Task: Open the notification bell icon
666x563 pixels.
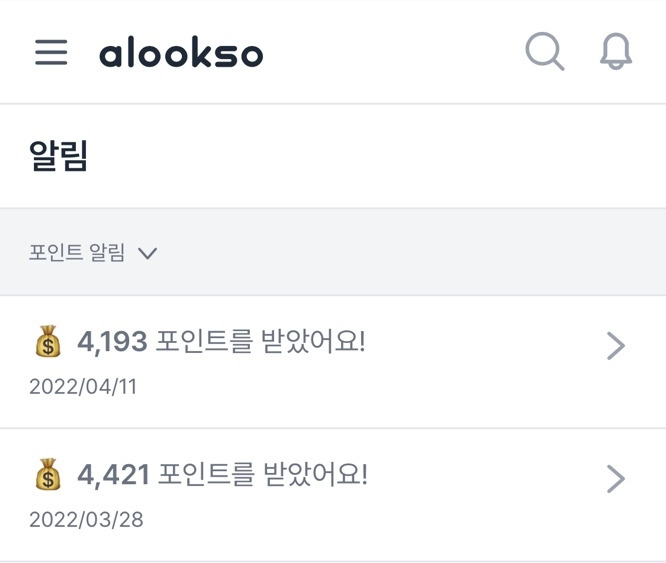Action: 616,52
